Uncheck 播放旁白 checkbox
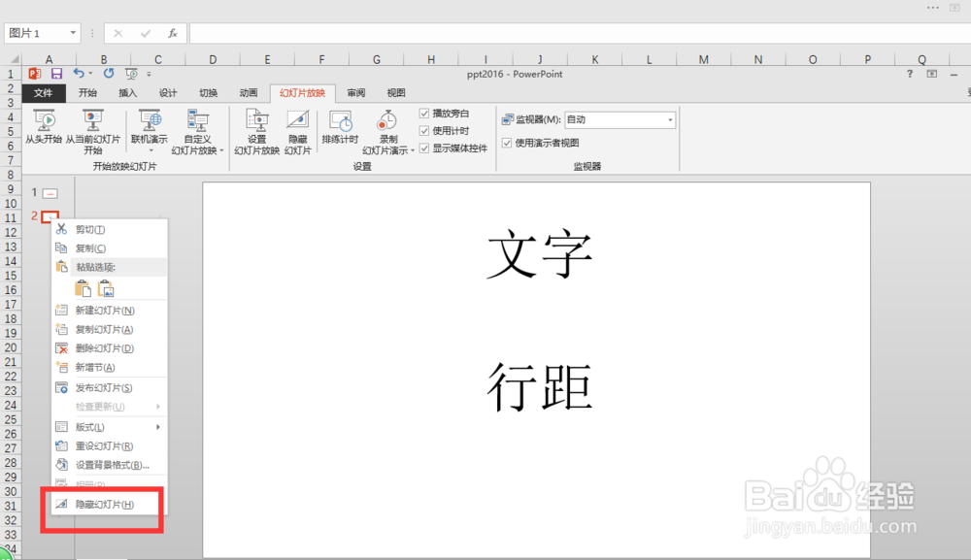The image size is (971, 560). [x=423, y=112]
